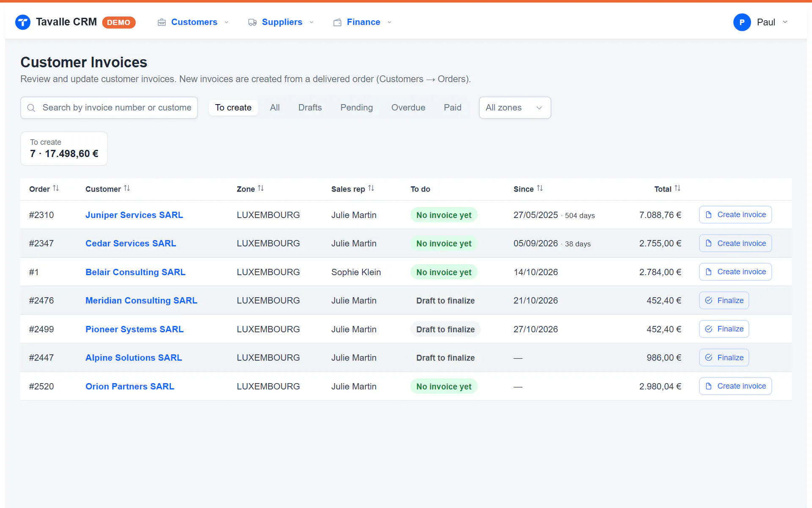Screen dimensions: 812x508
Task: Open the All zones dropdown
Action: [x=515, y=108]
